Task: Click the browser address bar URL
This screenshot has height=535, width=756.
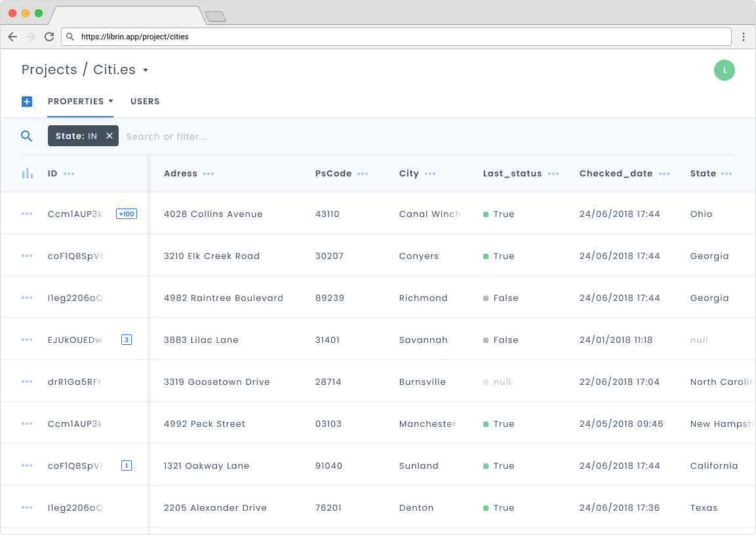Action: coord(134,37)
